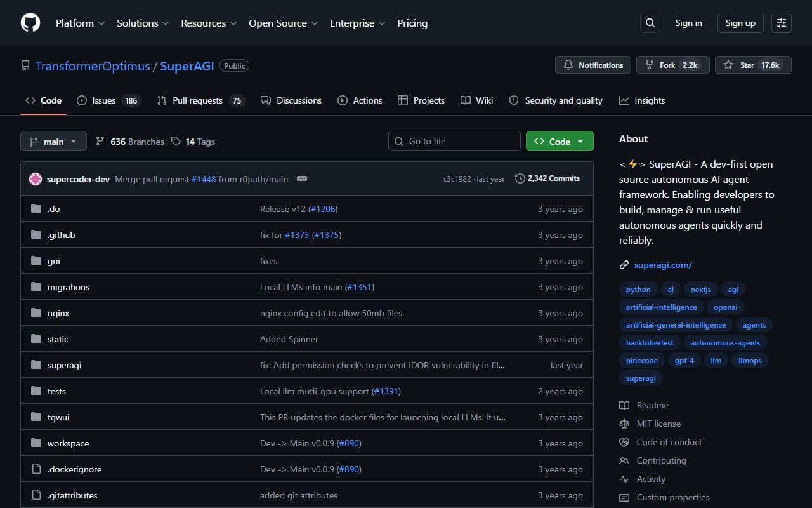Screen dimensions: 812x508
Task: Click the tests folder icon
Action: click(x=36, y=391)
